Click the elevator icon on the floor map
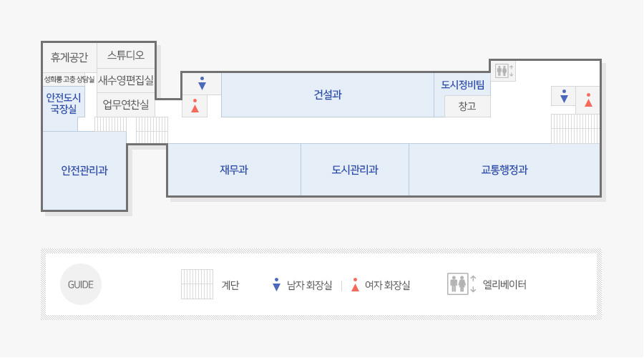The height and width of the screenshot is (358, 644). (x=504, y=71)
